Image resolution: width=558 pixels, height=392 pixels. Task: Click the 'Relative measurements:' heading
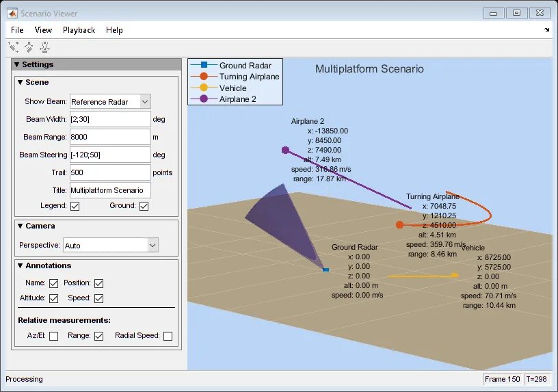pos(64,320)
